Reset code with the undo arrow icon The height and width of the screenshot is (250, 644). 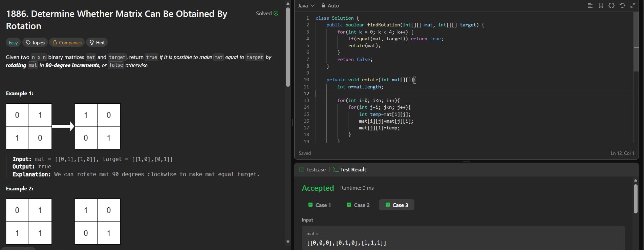(x=622, y=5)
